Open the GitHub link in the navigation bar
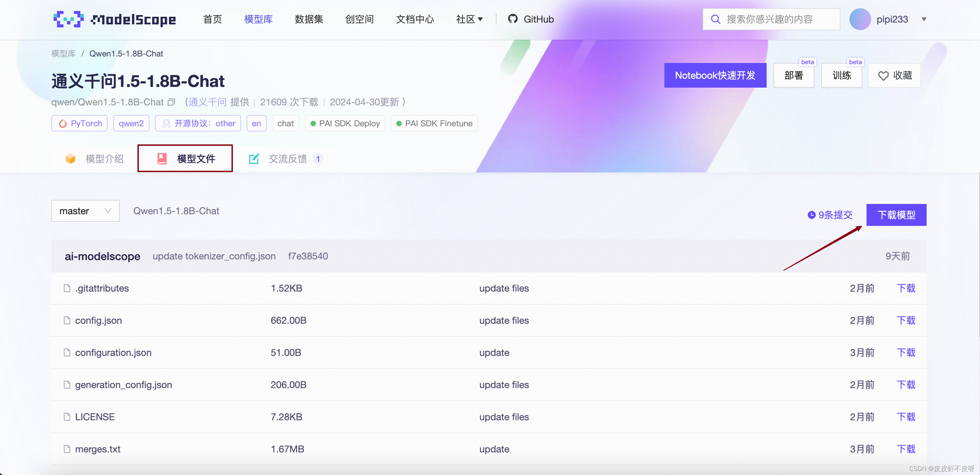Screen dimensions: 980x475 (531, 19)
